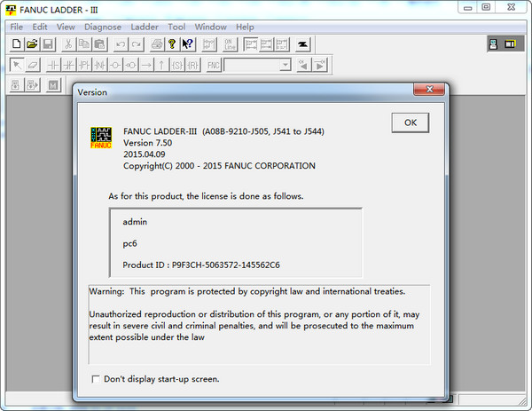Click the 'admin' license name text
The height and width of the screenshot is (411, 532).
pos(135,222)
